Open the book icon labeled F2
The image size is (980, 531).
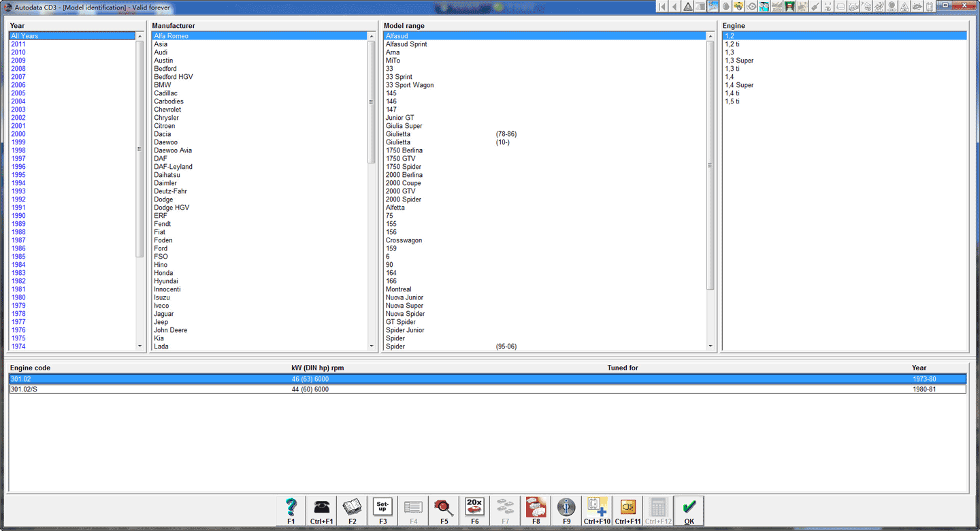click(x=352, y=511)
